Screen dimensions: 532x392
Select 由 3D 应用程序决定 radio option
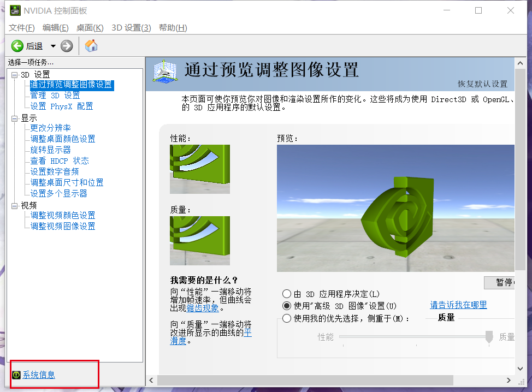tap(287, 294)
